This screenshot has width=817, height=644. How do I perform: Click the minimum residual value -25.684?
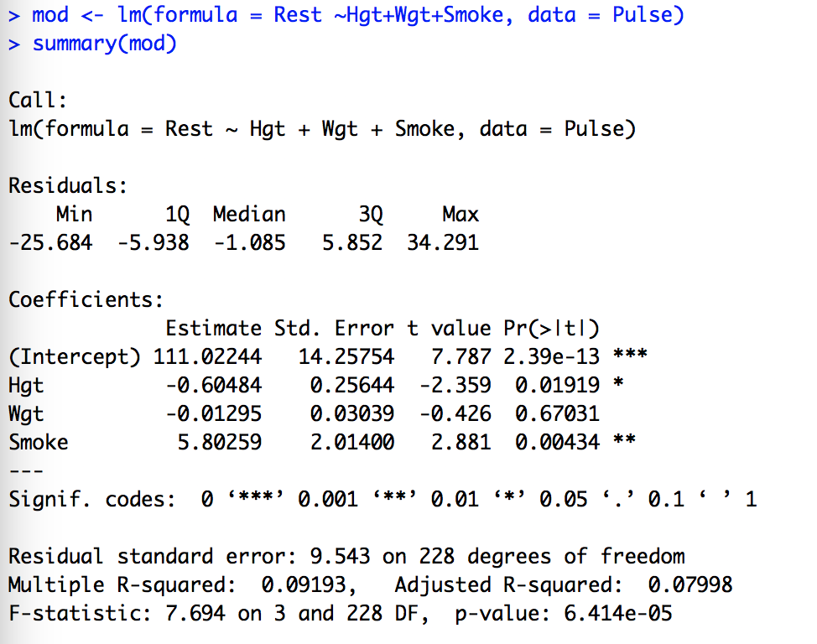pyautogui.click(x=50, y=243)
